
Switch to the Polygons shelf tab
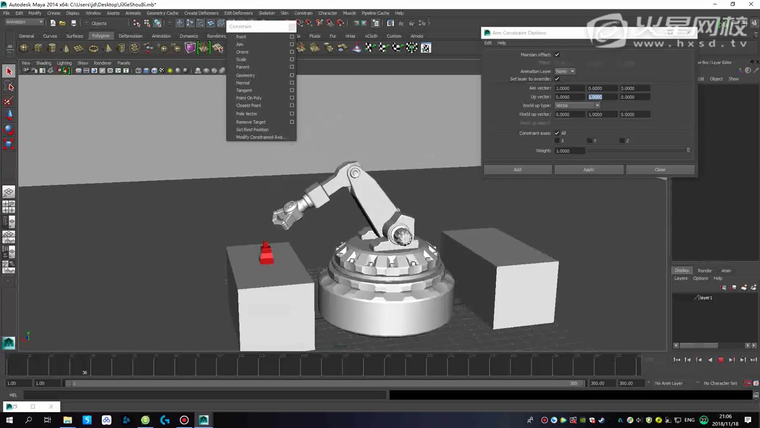pyautogui.click(x=101, y=35)
